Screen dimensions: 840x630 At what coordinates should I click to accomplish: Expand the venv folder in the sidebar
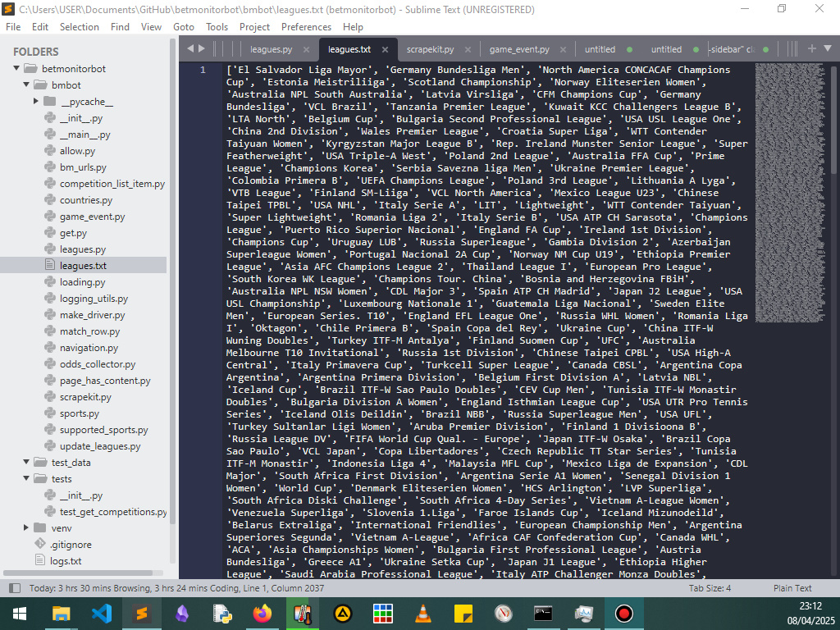pos(25,527)
